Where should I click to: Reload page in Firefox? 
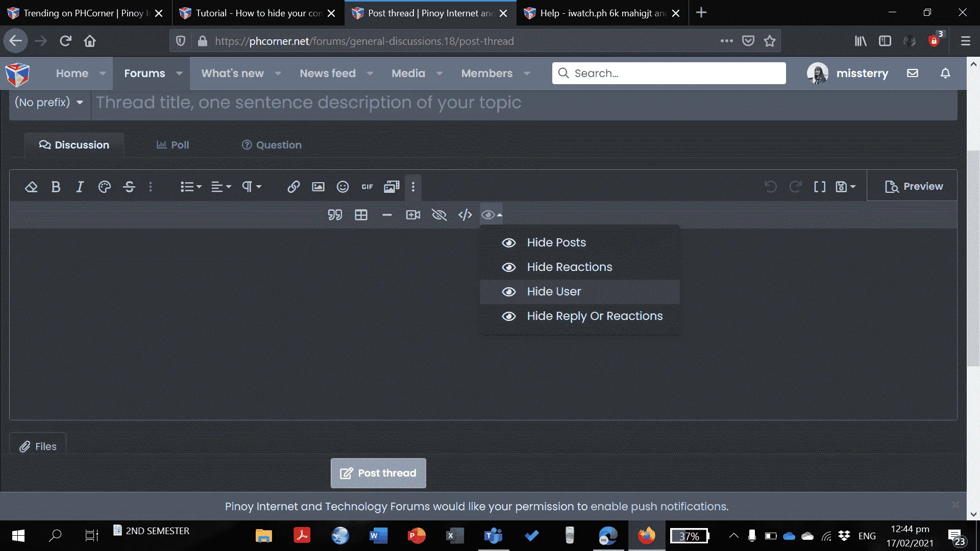65,41
